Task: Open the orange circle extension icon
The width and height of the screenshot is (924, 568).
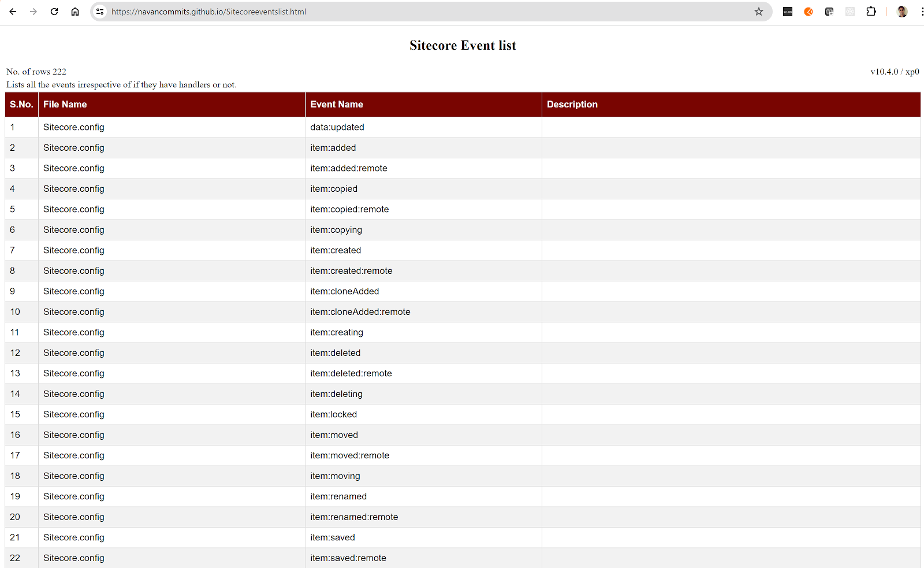Action: 808,12
